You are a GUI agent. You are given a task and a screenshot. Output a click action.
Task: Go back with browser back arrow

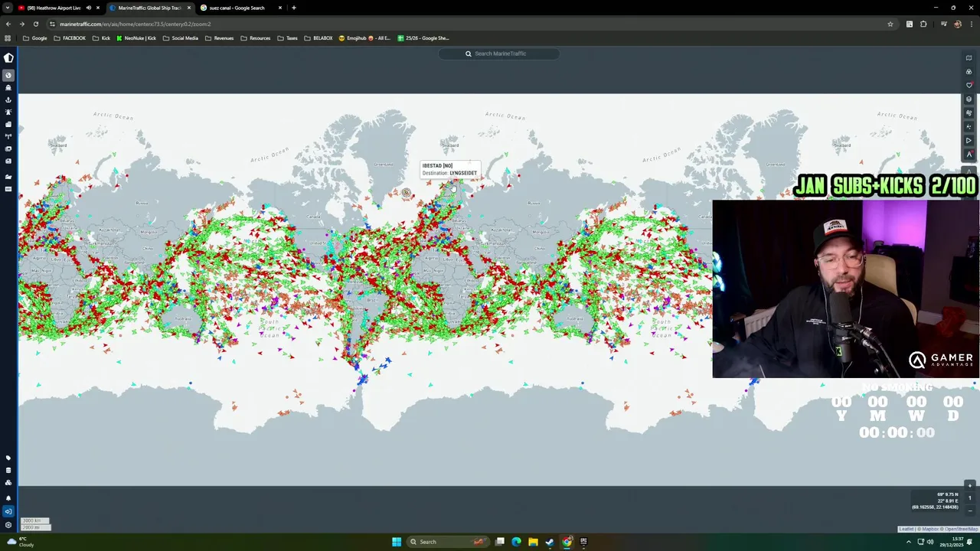(8, 24)
